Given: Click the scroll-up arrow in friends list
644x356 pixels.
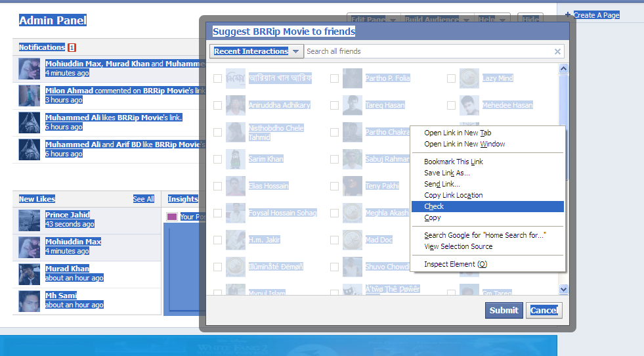Looking at the screenshot, I should point(563,68).
